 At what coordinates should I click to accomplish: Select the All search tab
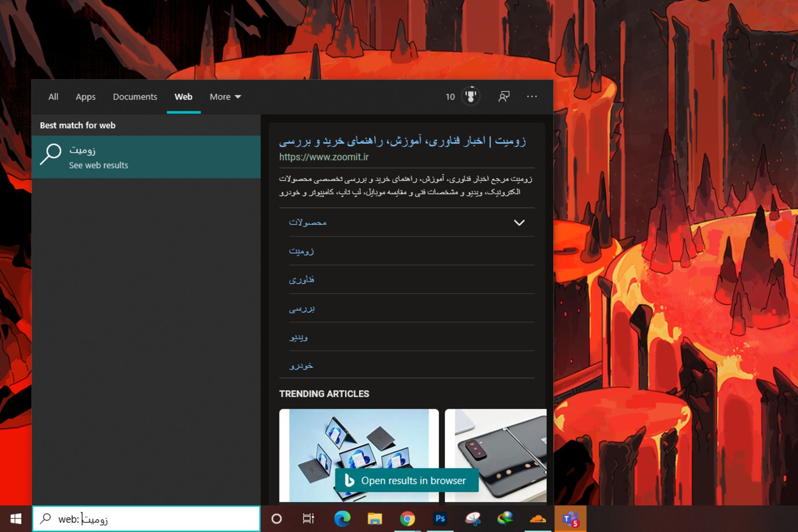pos(53,97)
